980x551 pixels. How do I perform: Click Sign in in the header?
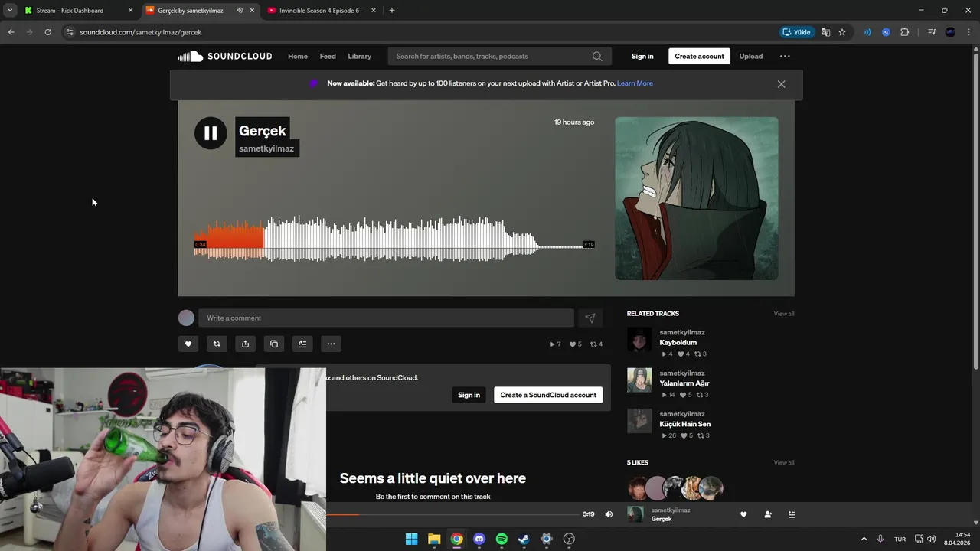point(642,56)
